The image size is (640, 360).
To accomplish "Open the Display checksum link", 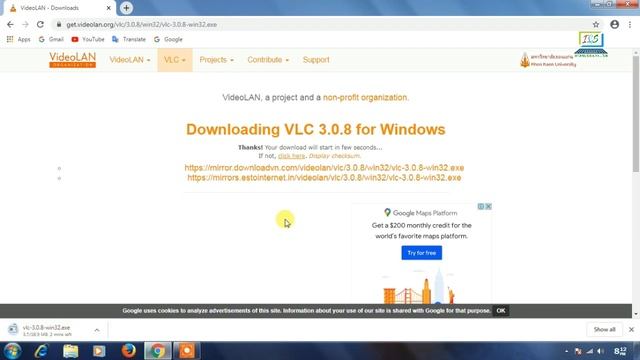I will (x=334, y=156).
